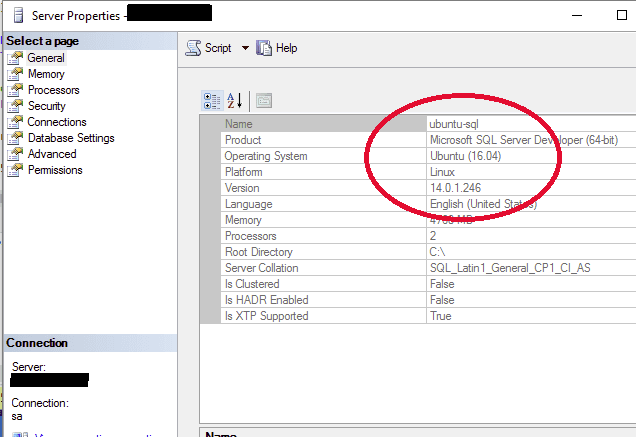Select the Root Directory property label
This screenshot has width=636, height=437.
click(259, 252)
